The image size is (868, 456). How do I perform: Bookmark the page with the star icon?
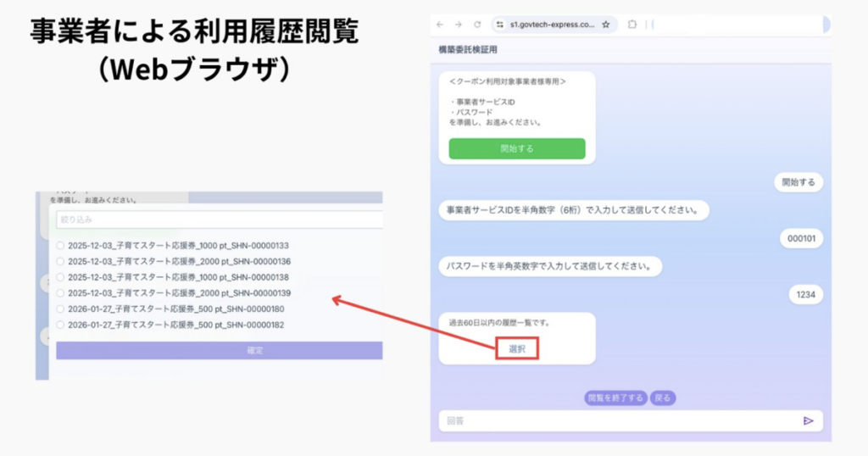pyautogui.click(x=606, y=25)
